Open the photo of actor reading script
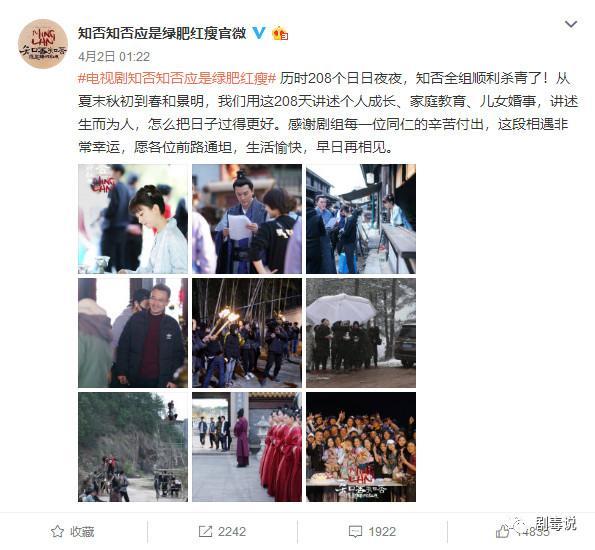Viewport: 595px width, 550px height. [247, 219]
